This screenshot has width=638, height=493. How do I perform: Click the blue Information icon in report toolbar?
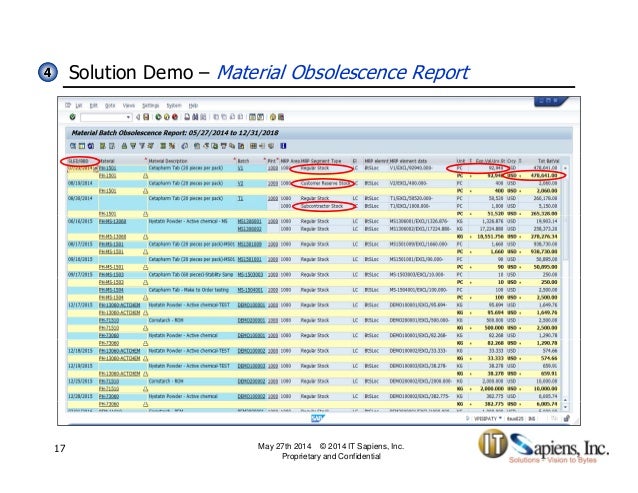284,146
